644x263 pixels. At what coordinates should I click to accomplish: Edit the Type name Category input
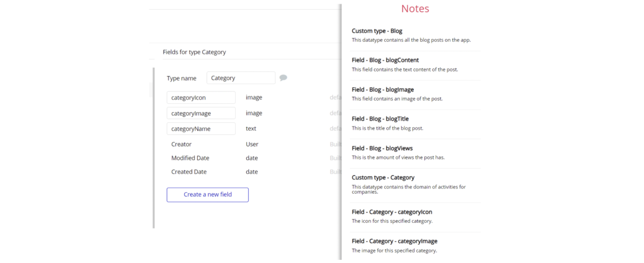(x=241, y=78)
